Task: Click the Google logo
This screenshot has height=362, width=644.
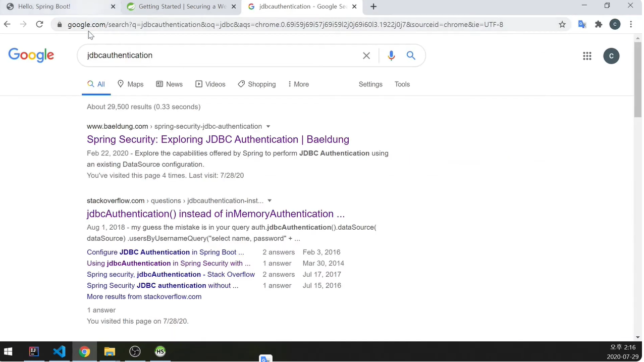Action: pyautogui.click(x=31, y=56)
